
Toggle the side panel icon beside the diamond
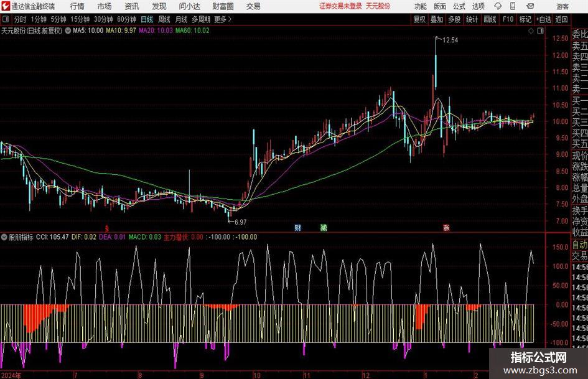coord(540,30)
